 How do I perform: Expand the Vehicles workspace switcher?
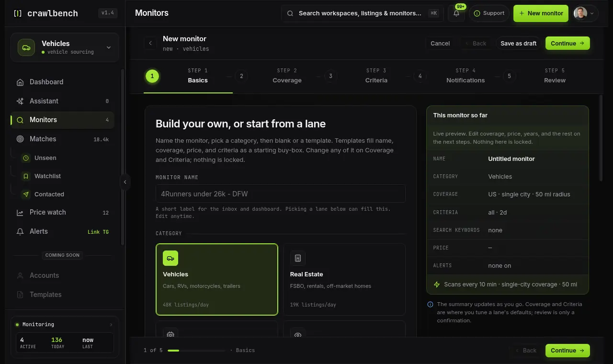109,47
